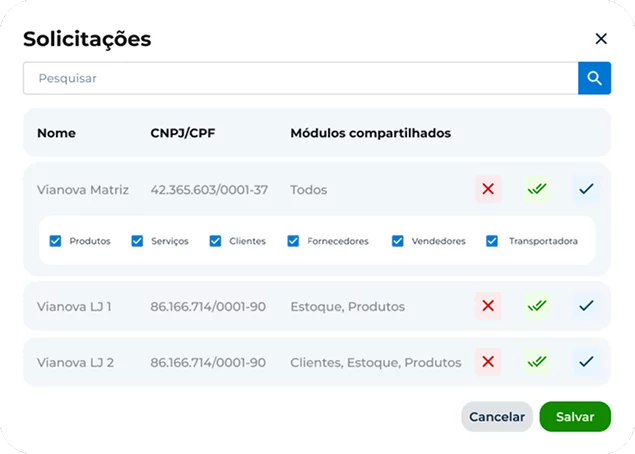Image resolution: width=635 pixels, height=454 pixels.
Task: Select the Vianova LJ 2 name cell
Action: click(75, 362)
